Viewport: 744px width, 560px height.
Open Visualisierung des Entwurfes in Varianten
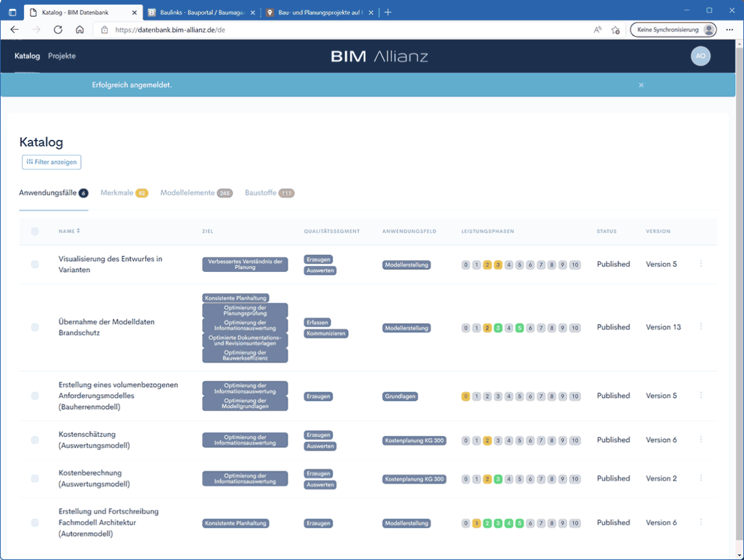tap(110, 264)
